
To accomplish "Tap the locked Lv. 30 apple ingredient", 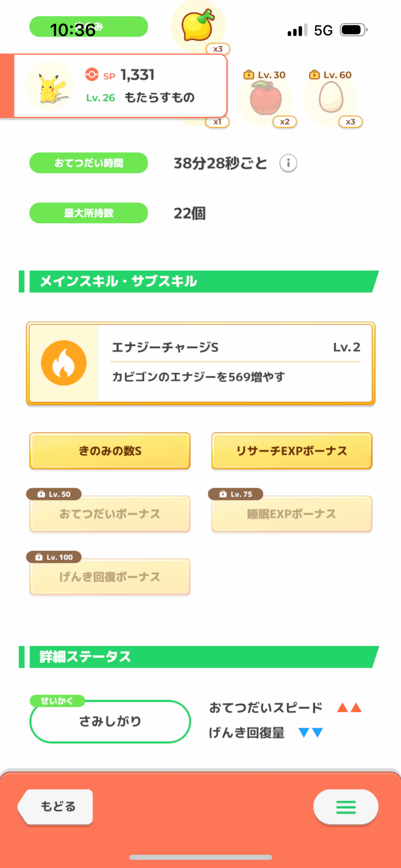I will click(x=265, y=99).
